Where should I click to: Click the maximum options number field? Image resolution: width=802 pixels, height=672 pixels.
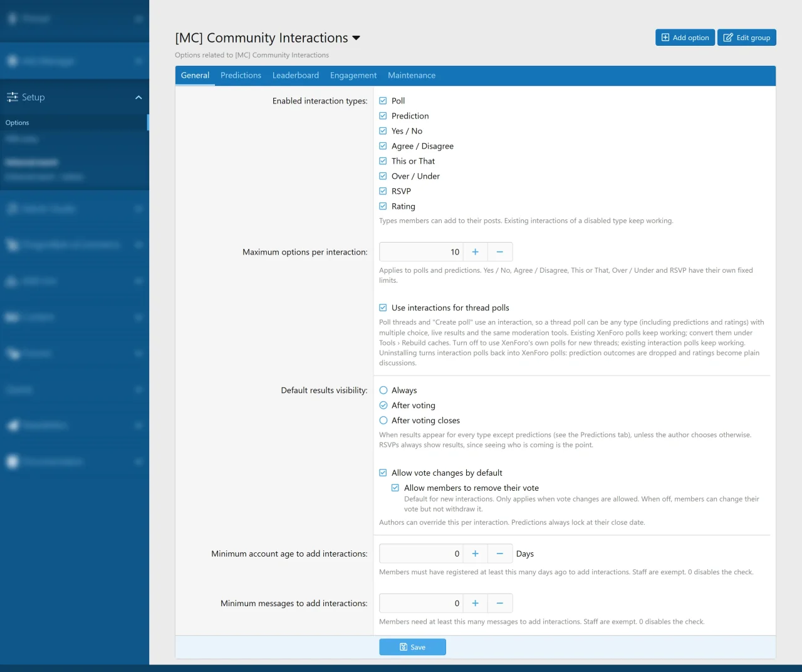421,252
